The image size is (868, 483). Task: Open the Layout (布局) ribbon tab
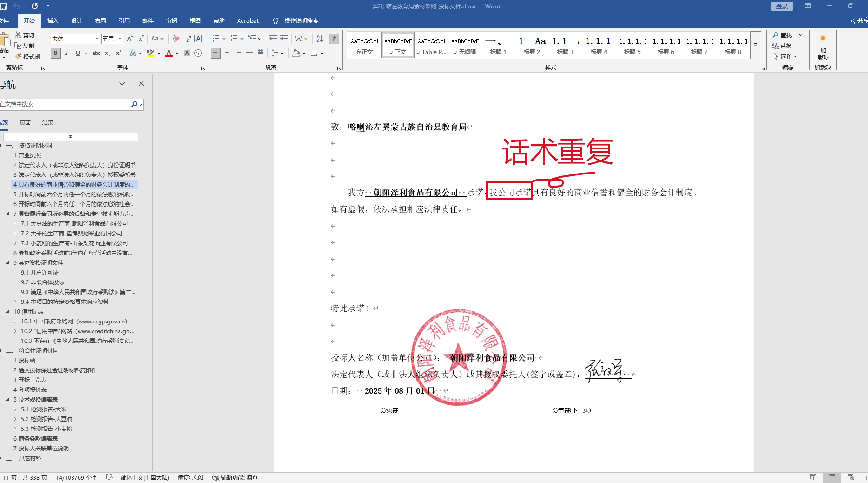[100, 21]
